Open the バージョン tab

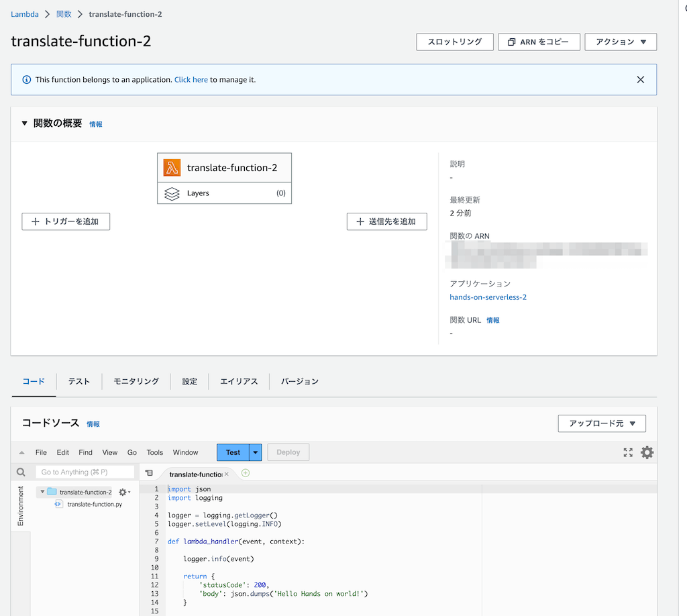tap(300, 382)
